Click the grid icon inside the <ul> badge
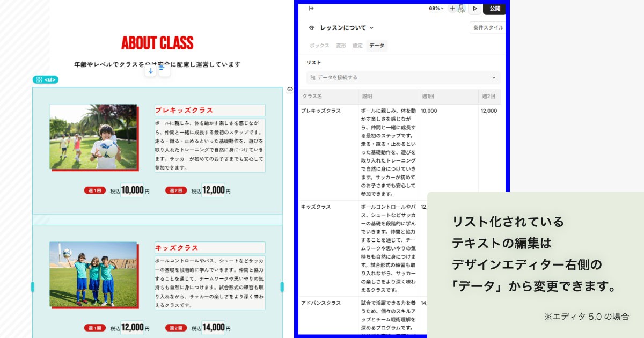644x338 pixels. [38, 79]
